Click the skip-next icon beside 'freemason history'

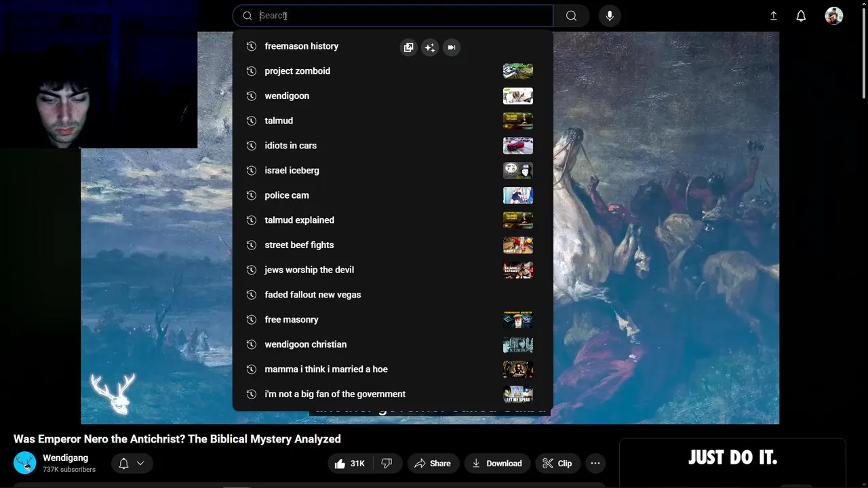coord(452,47)
